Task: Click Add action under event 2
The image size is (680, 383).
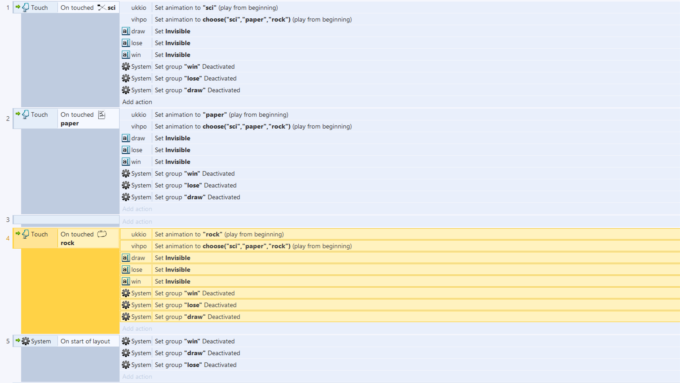Action: [137, 209]
